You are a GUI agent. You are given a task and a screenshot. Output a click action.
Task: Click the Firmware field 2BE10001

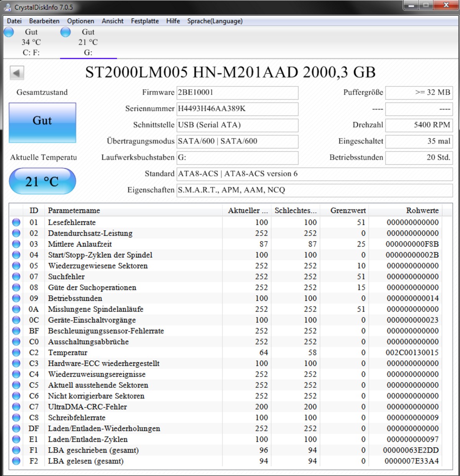point(237,92)
